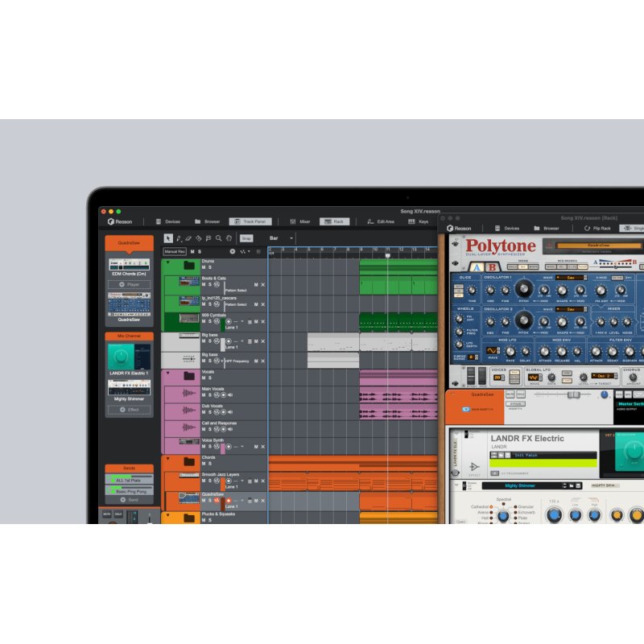Click monitor icon on Main Vocals track
Viewport: 644px width, 644px height.
click(230, 395)
